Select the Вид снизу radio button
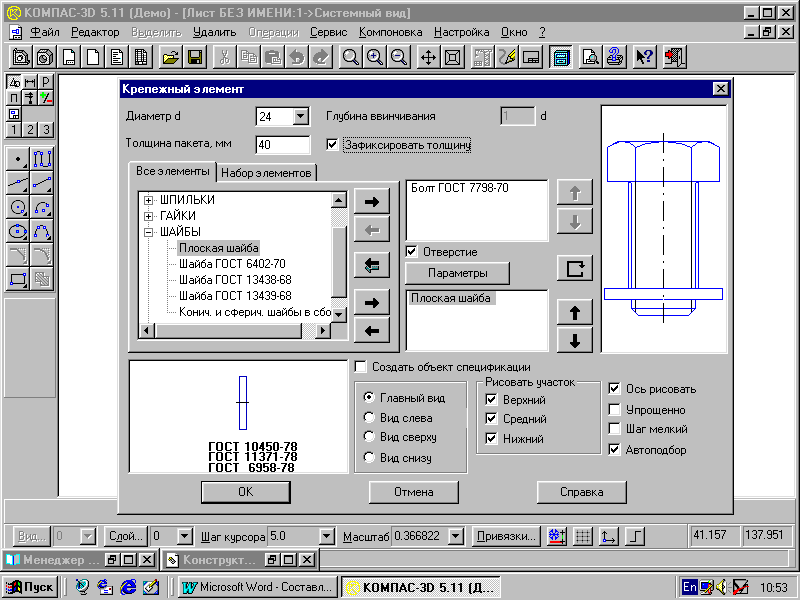The width and height of the screenshot is (800, 600). pyautogui.click(x=369, y=457)
